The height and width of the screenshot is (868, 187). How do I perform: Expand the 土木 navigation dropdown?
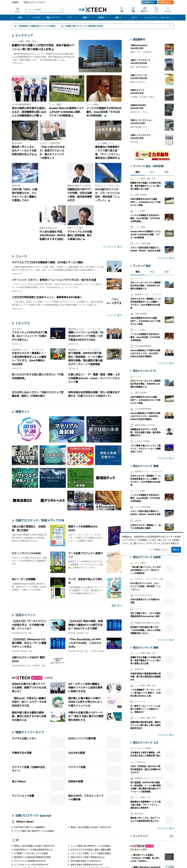point(134,18)
